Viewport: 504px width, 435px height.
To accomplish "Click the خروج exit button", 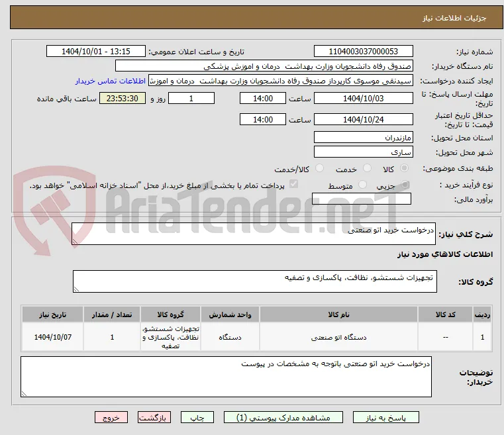I will 111,417.
